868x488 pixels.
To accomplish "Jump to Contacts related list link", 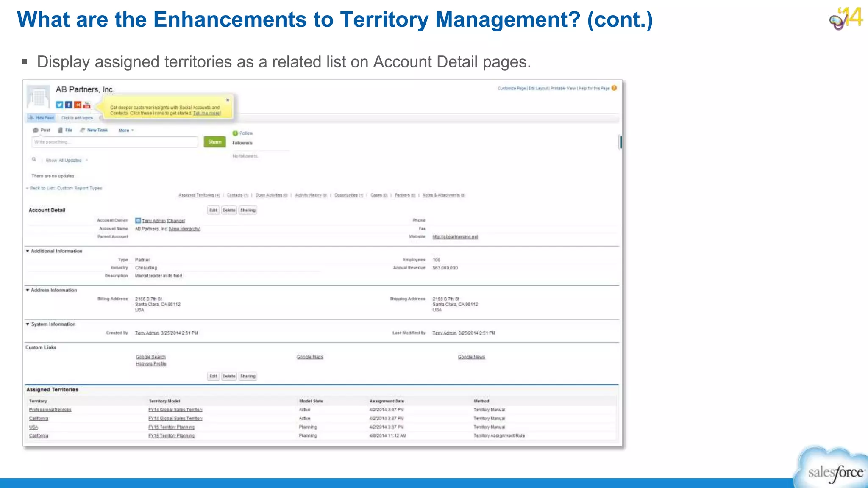I will (238, 195).
